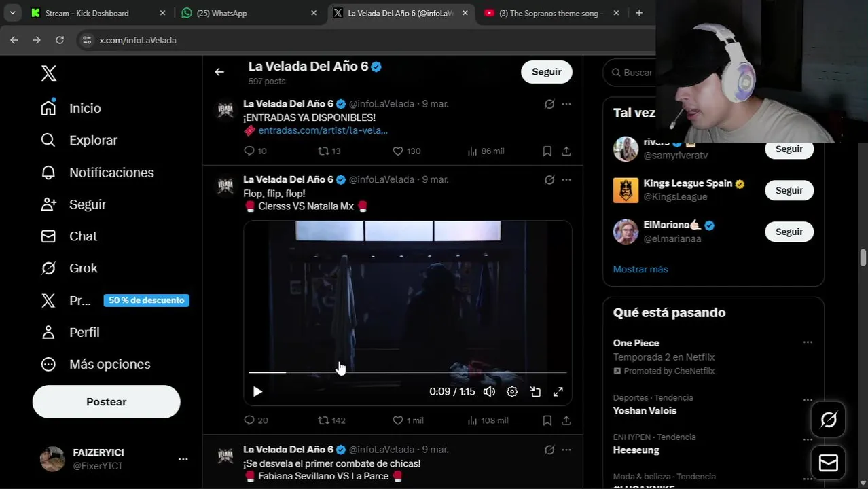Open a new browser tab

pos(638,13)
